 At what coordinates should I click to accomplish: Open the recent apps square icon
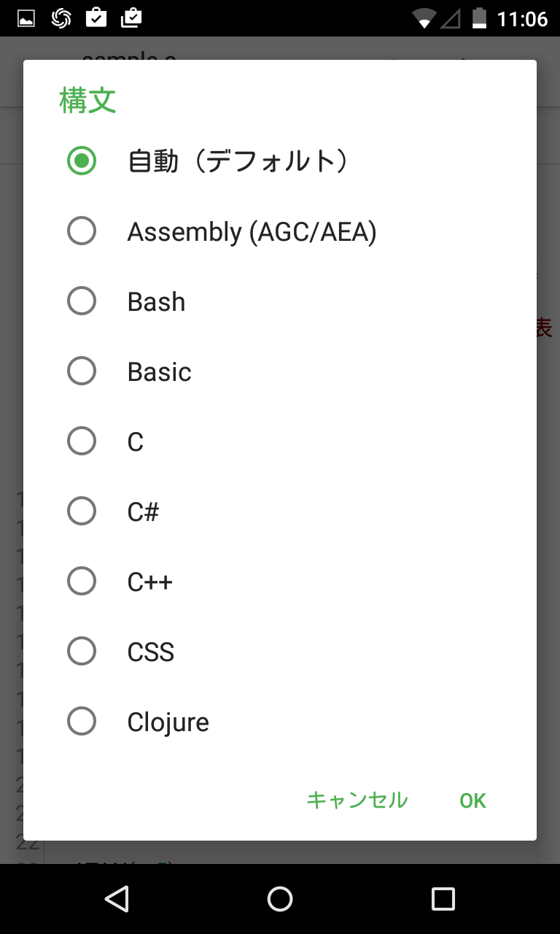tap(443, 899)
